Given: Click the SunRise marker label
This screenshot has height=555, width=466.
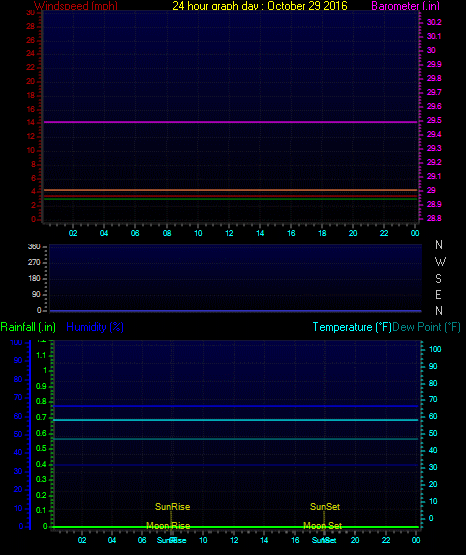Looking at the screenshot, I should 172,507.
